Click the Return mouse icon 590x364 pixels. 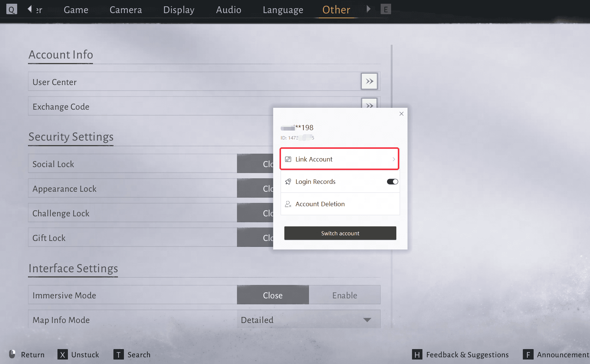coord(12,354)
